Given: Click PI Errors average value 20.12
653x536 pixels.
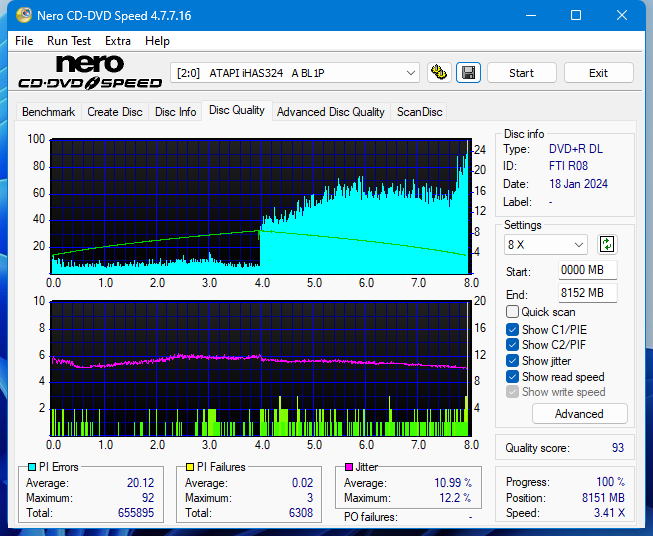Looking at the screenshot, I should point(140,483).
